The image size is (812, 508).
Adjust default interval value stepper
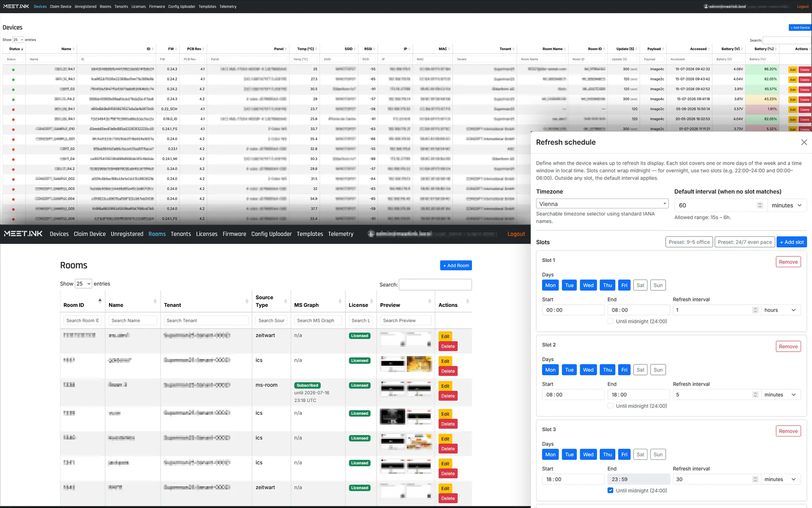click(760, 205)
